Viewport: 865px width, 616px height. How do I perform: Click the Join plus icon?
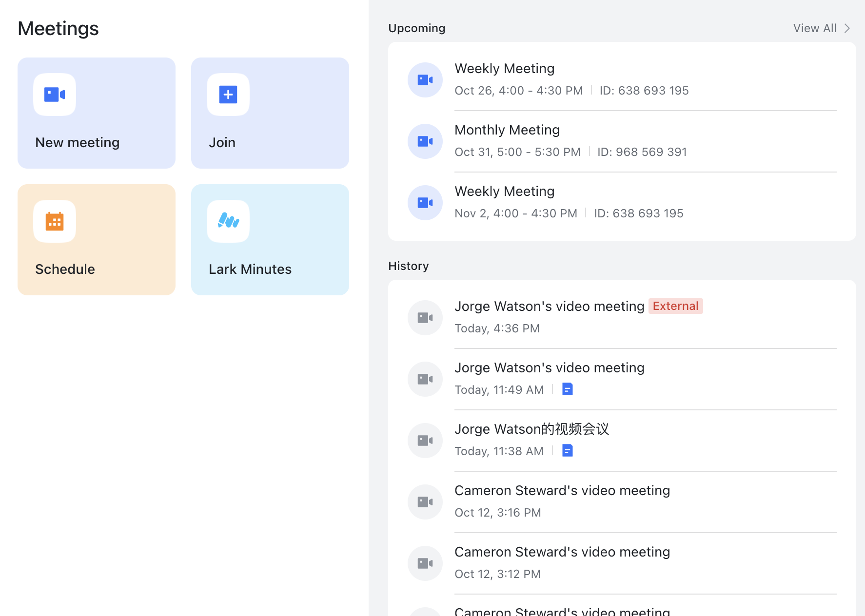tap(227, 95)
